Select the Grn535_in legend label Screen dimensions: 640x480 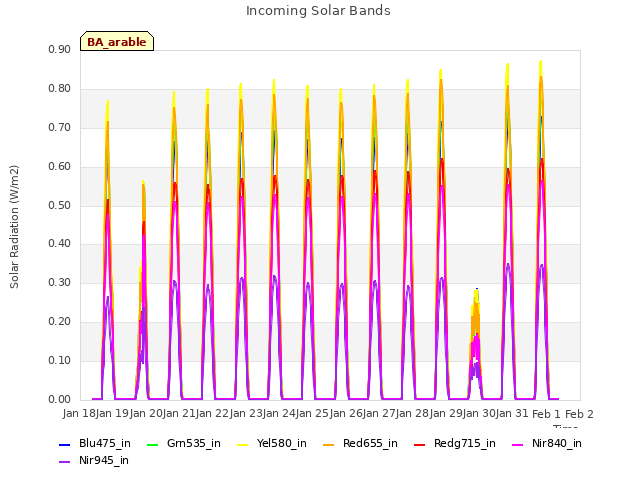click(x=194, y=444)
